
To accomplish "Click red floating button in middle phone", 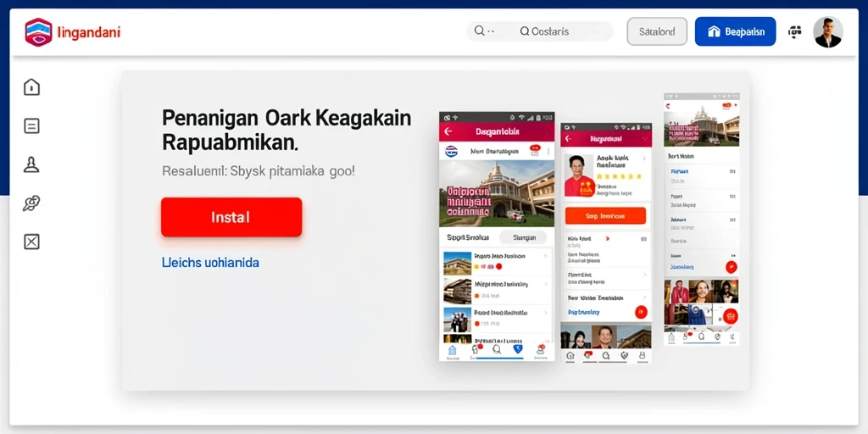I will click(x=641, y=312).
